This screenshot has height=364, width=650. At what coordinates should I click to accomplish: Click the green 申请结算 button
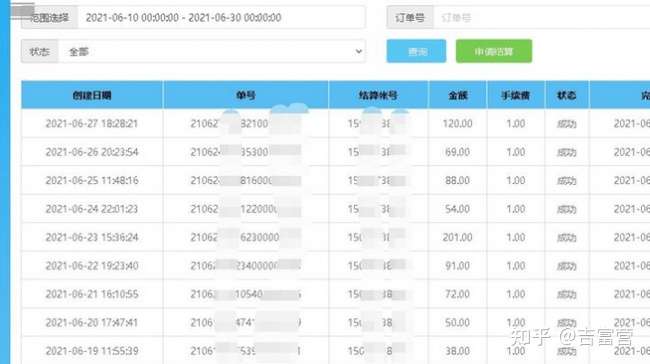click(494, 51)
